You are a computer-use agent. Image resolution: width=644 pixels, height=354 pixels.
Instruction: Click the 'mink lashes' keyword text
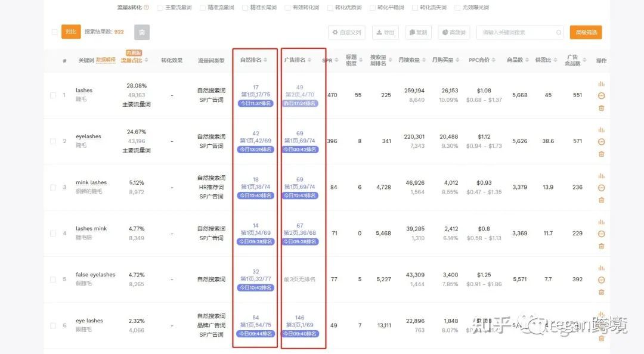(91, 182)
